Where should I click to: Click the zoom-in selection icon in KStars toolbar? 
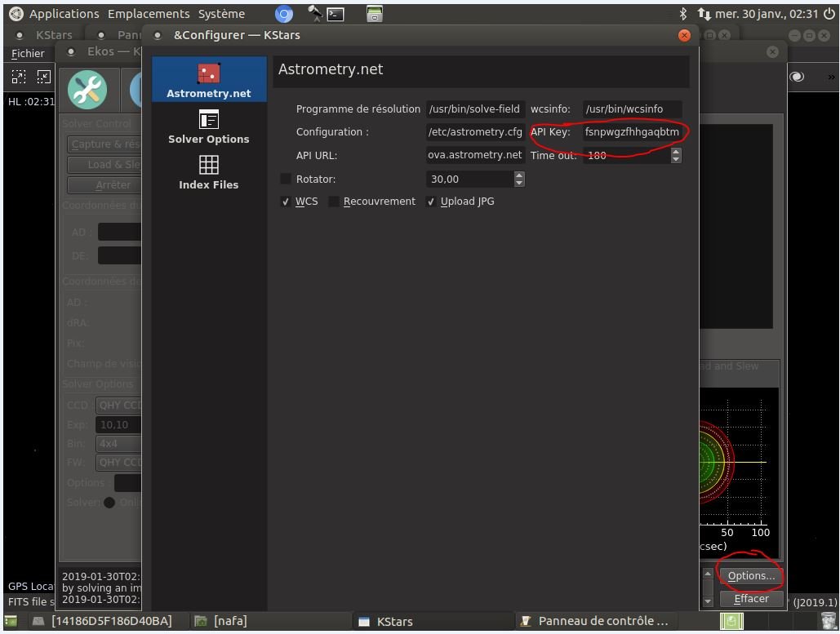pos(19,77)
